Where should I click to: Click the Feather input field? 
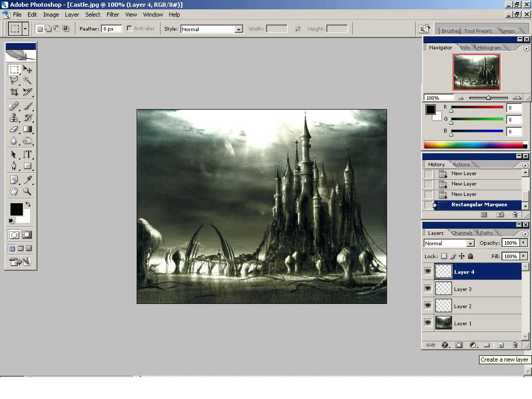tap(111, 29)
